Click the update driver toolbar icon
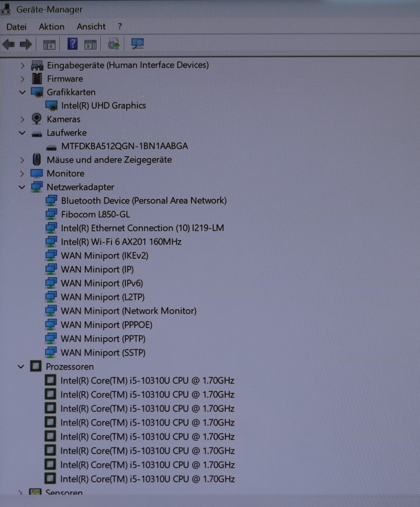 (x=114, y=45)
